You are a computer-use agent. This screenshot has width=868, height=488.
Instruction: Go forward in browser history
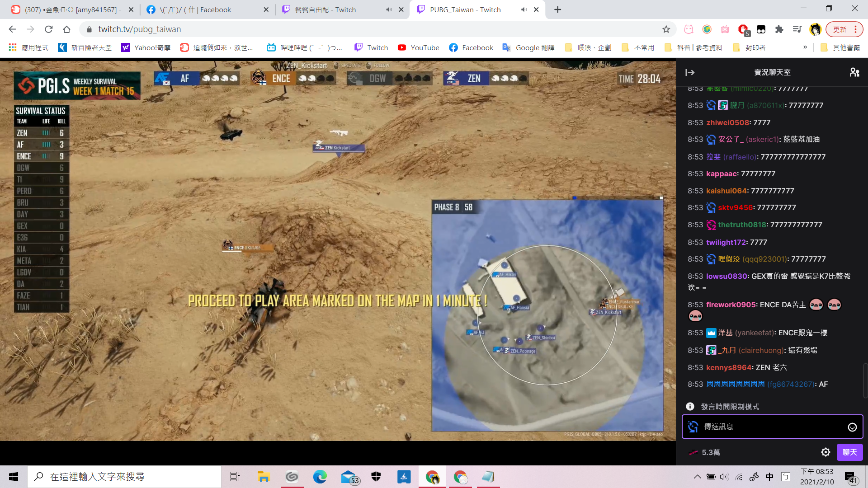(x=30, y=29)
